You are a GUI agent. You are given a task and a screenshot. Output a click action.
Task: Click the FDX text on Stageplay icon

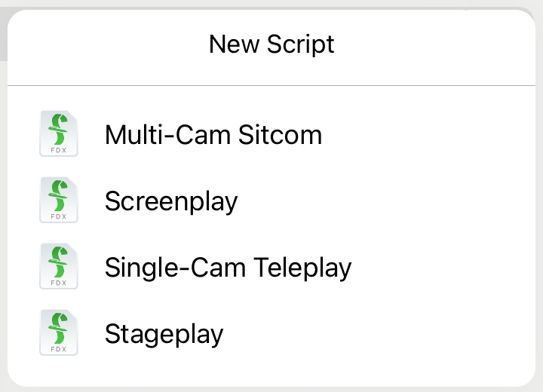[x=59, y=349]
